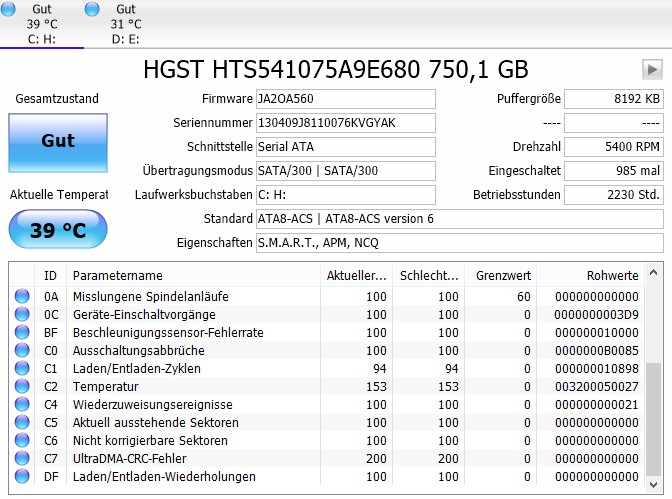
Task: Click the Betriebsstunden value 2230 Std.
Action: [x=614, y=195]
